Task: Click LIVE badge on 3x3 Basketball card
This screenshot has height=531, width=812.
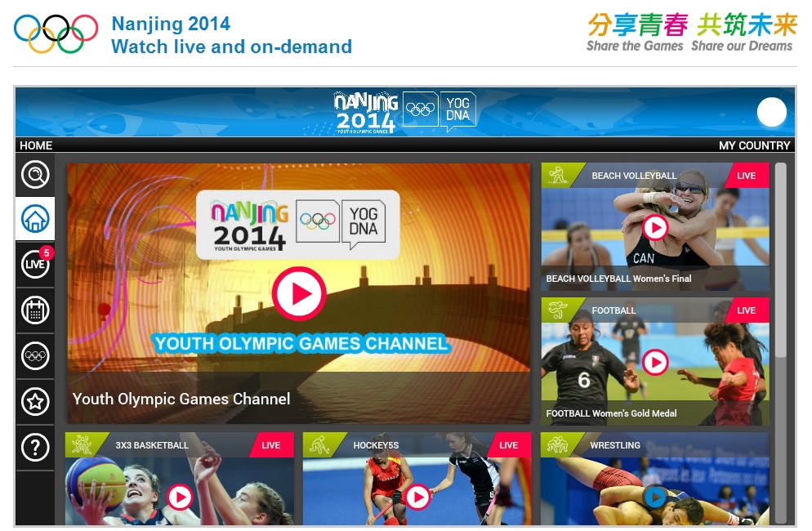Action: pos(271,445)
